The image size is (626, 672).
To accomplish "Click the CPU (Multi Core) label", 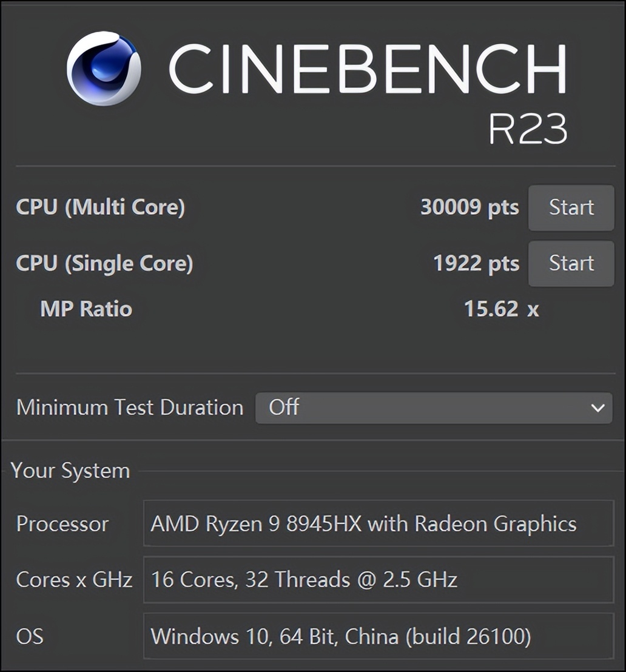I will click(100, 207).
